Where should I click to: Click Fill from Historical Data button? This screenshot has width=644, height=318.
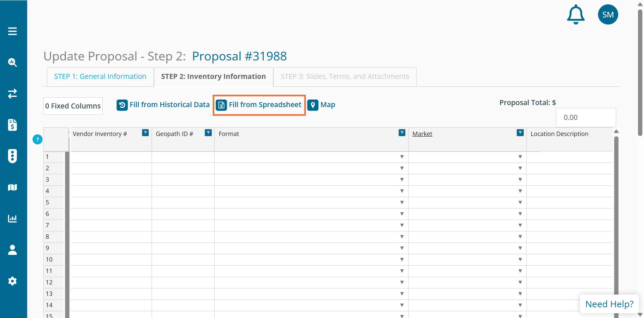pos(163,105)
